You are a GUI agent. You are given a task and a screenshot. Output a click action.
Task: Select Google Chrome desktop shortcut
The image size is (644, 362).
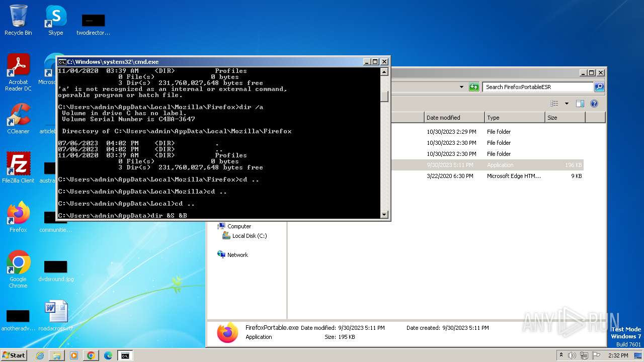(x=18, y=269)
